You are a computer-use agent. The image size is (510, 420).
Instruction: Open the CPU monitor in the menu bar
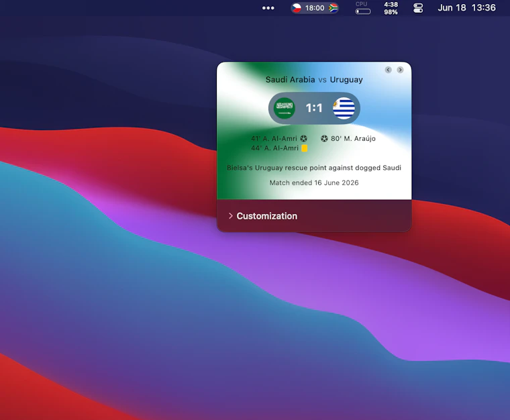tap(362, 8)
